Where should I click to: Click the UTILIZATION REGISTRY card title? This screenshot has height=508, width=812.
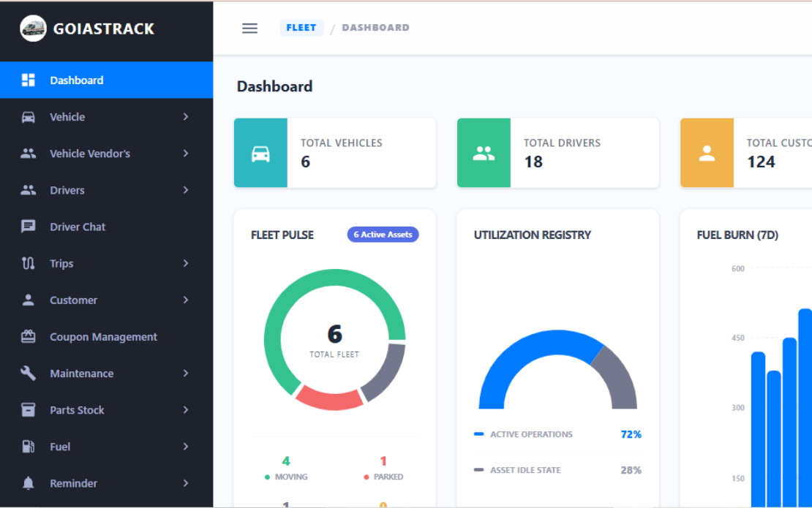(x=533, y=235)
